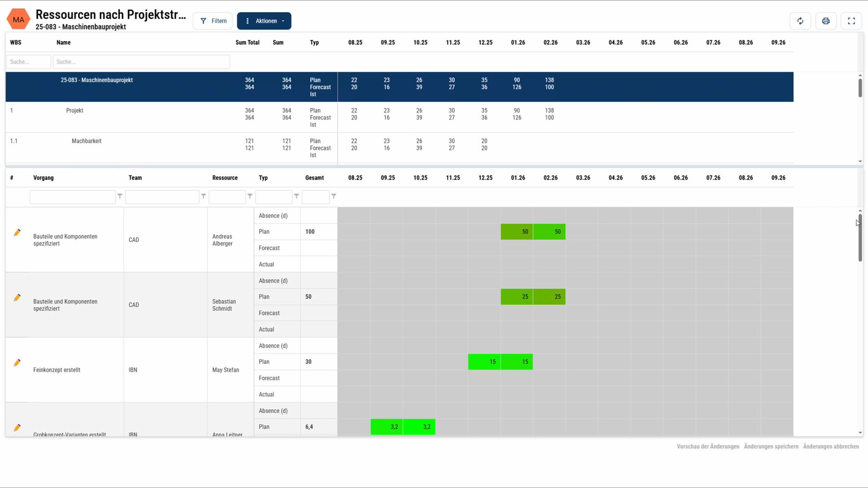
Task: Open filter funnel beside the Team filter
Action: [x=203, y=196]
